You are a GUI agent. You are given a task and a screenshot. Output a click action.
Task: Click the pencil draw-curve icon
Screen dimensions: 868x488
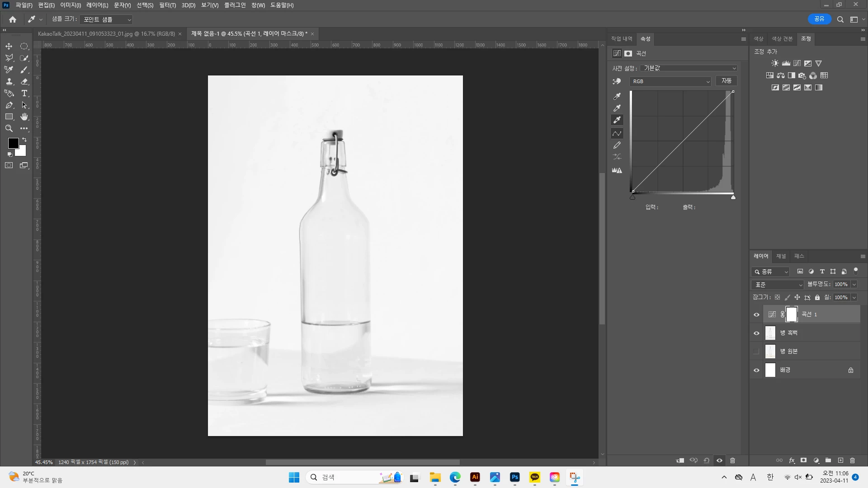(617, 145)
